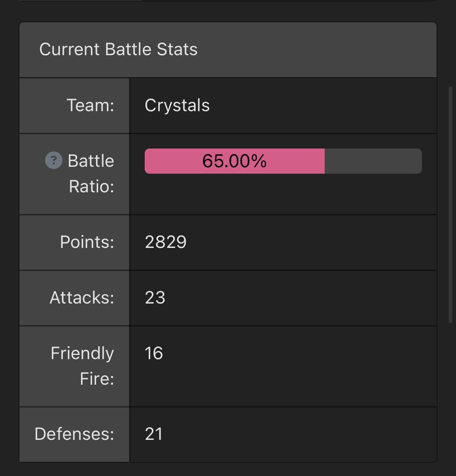The height and width of the screenshot is (476, 456).
Task: Click the Defenses value 21
Action: (x=154, y=434)
